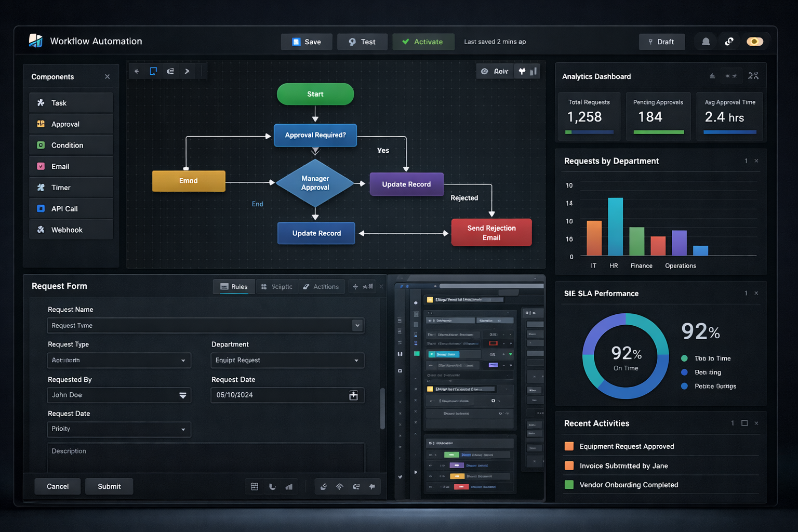Click the SLA Performance donut chart
This screenshot has width=798, height=532.
click(625, 356)
